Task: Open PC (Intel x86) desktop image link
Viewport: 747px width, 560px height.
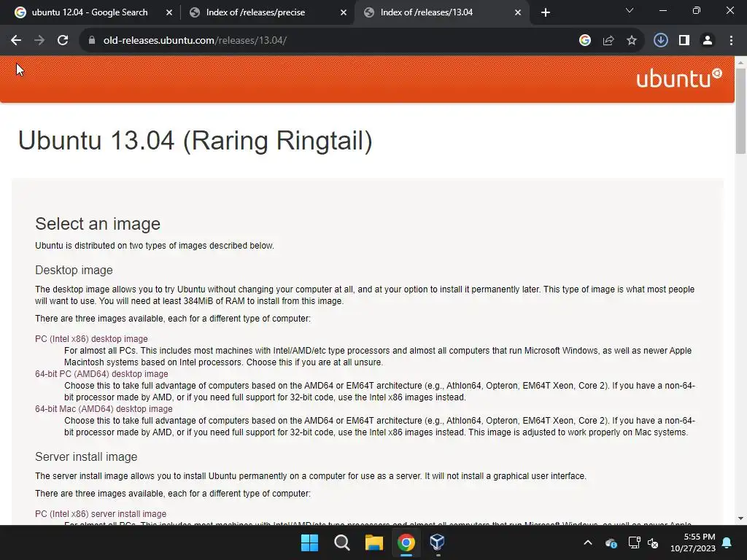Action: click(x=91, y=339)
